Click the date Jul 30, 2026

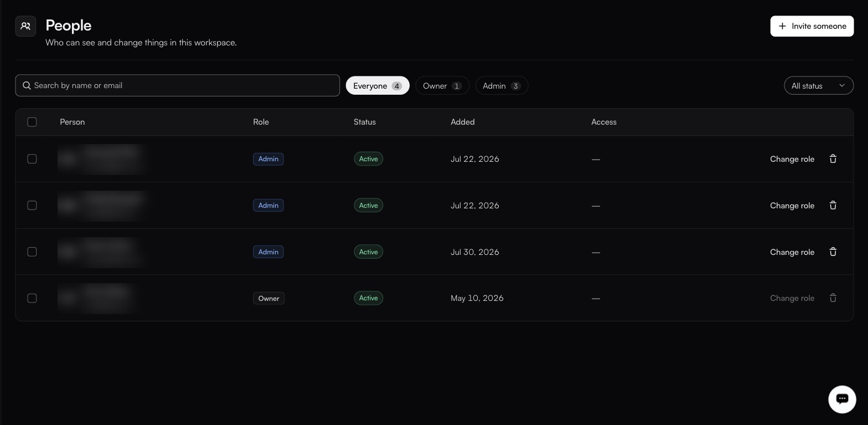475,252
